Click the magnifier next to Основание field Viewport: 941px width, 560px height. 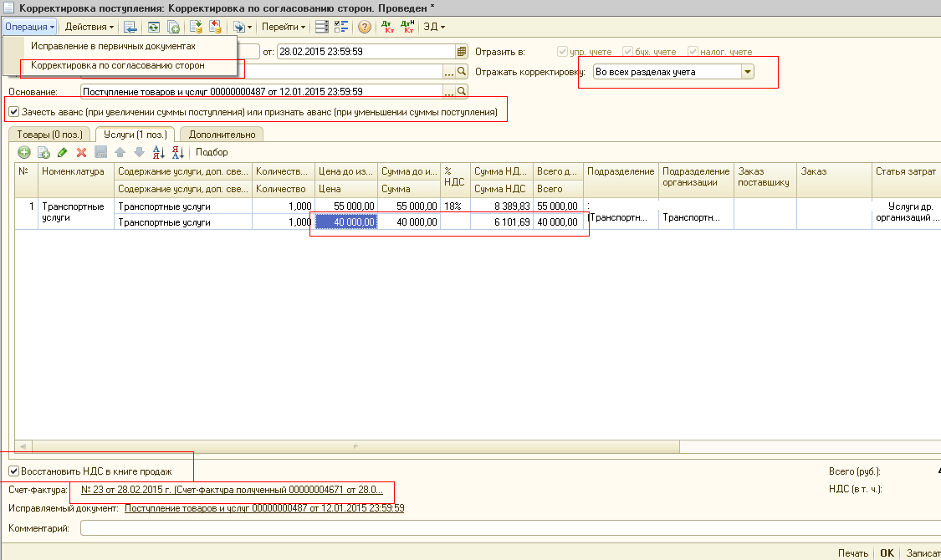(x=462, y=91)
